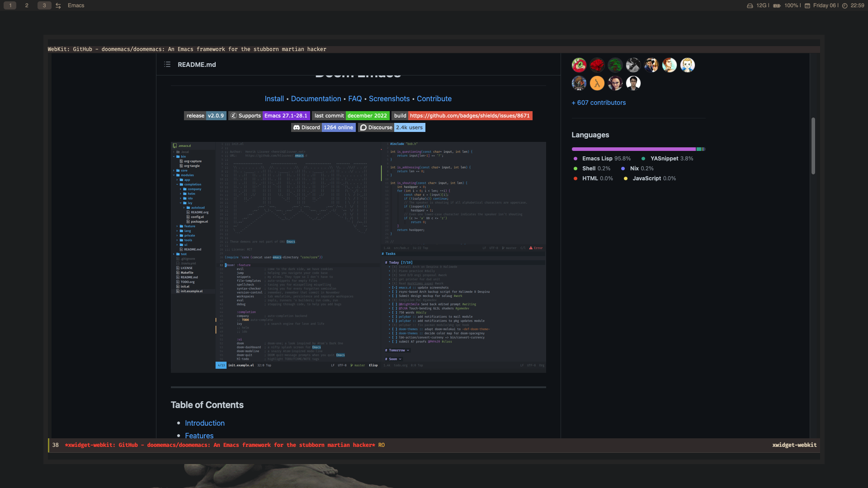Click the pirate captain cartoon avatar
868x488 pixels.
[x=579, y=83]
